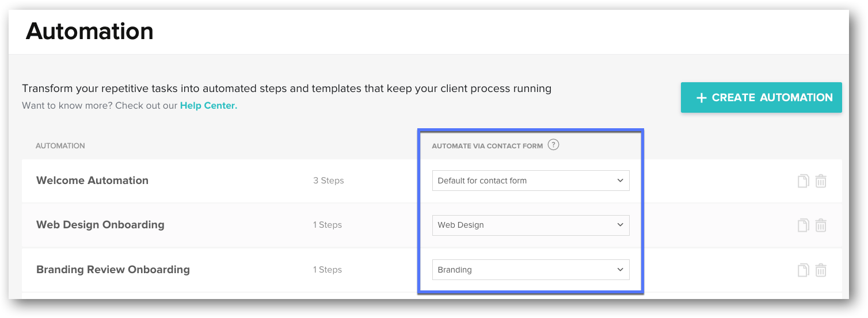
Task: Click the Automate via Contact Form header
Action: point(487,146)
